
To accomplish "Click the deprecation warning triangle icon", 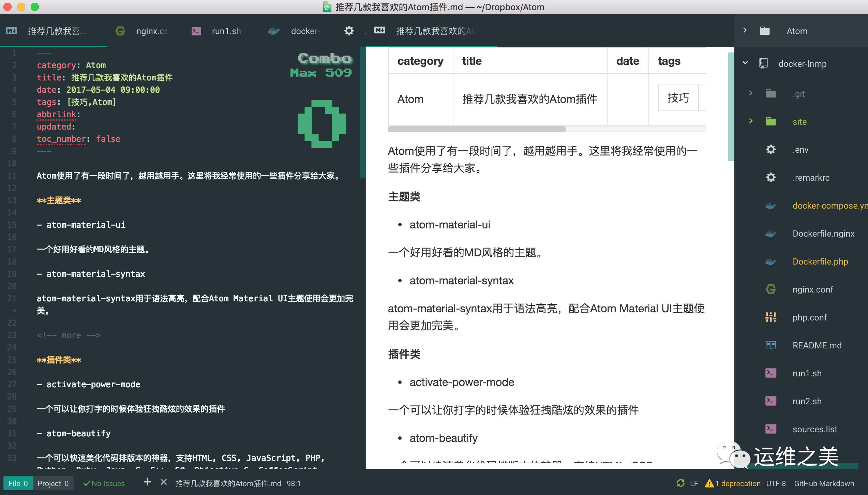I will [x=709, y=483].
